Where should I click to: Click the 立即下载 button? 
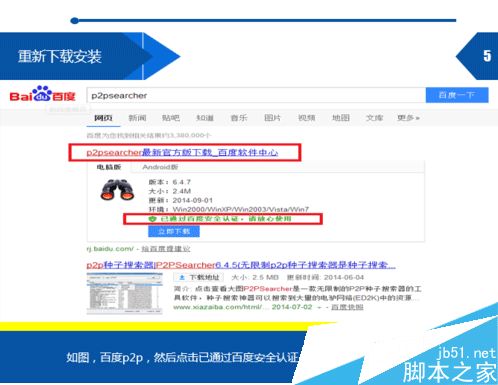point(174,231)
